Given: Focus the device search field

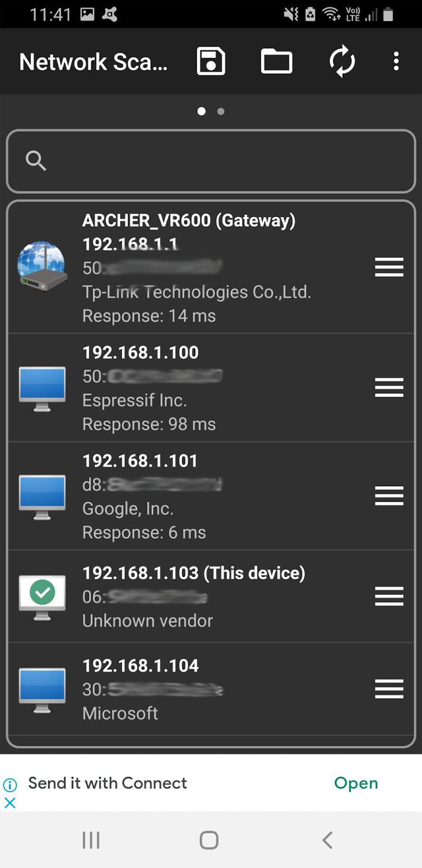Looking at the screenshot, I should pos(211,161).
